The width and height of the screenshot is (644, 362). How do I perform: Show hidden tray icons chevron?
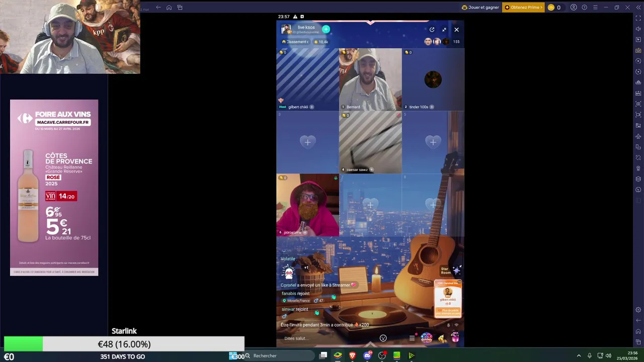pos(579,356)
